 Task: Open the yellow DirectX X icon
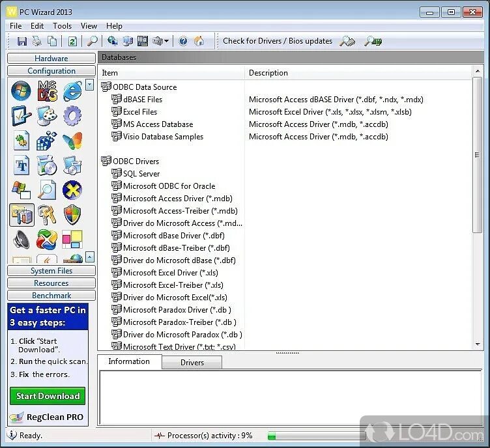[x=72, y=190]
